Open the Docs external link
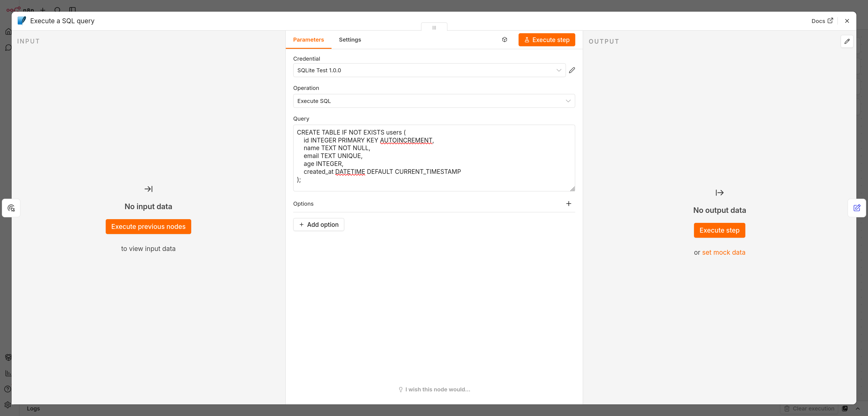 click(x=822, y=21)
